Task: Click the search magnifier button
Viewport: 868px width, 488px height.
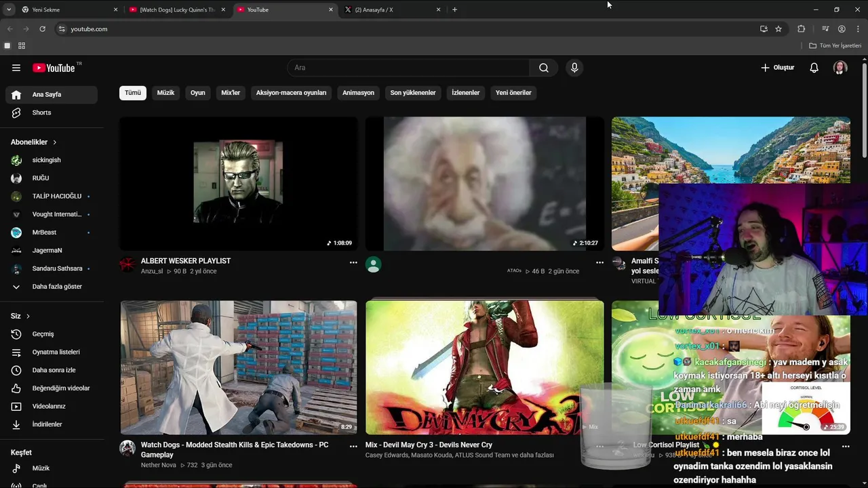Action: (544, 68)
